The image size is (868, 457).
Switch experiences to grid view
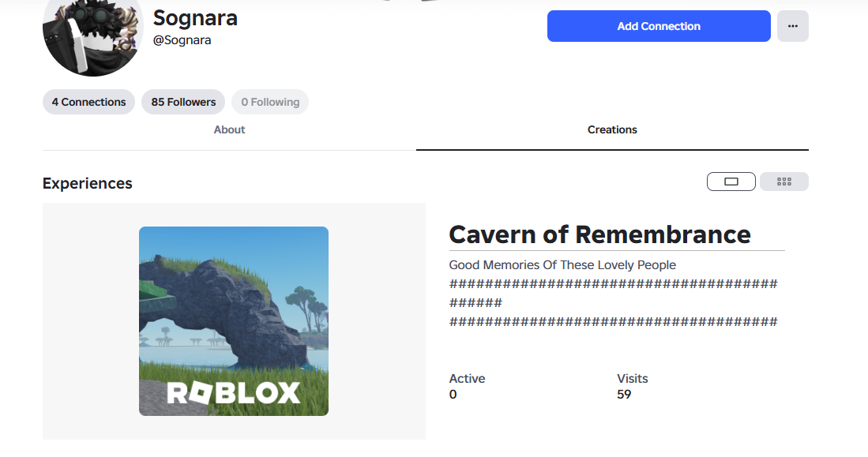coord(783,182)
